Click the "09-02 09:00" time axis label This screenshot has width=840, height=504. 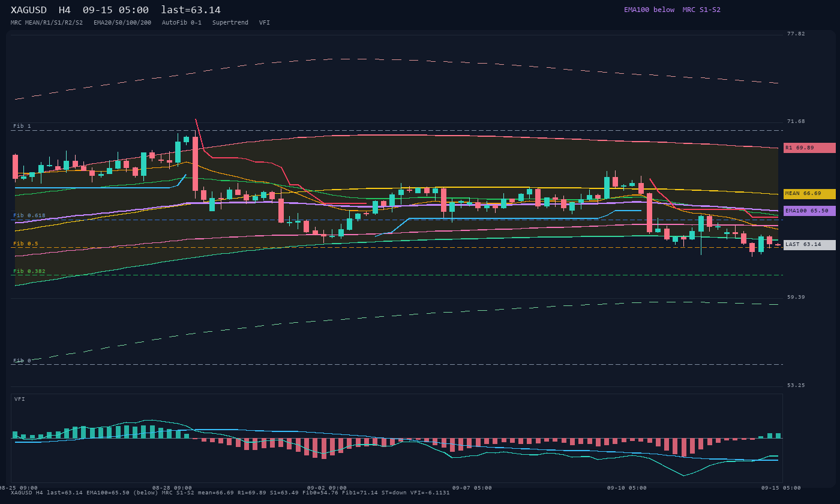327,488
